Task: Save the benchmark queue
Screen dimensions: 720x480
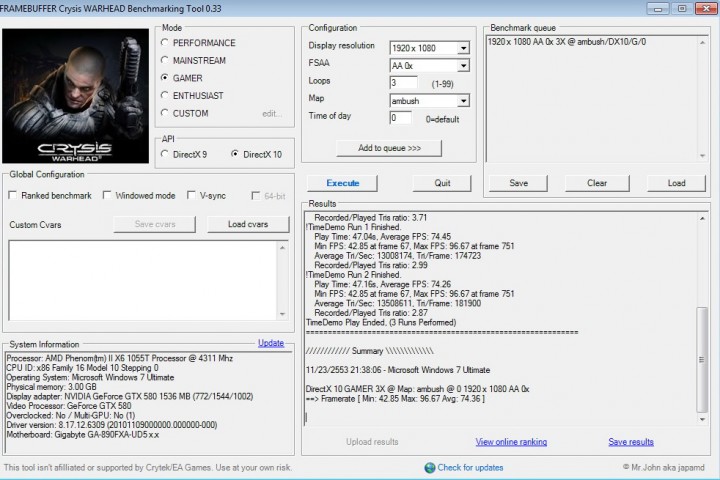Action: point(518,183)
